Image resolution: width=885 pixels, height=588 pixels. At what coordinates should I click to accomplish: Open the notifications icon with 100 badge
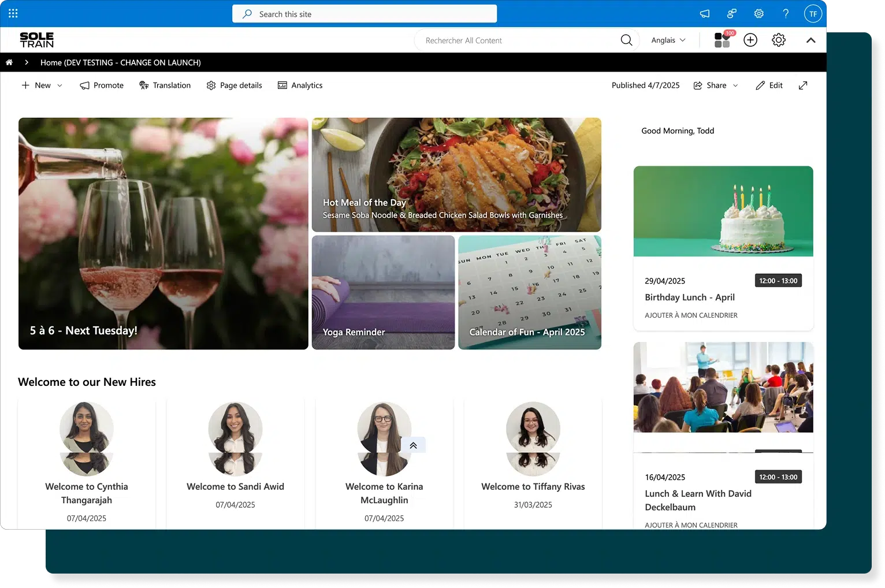723,40
